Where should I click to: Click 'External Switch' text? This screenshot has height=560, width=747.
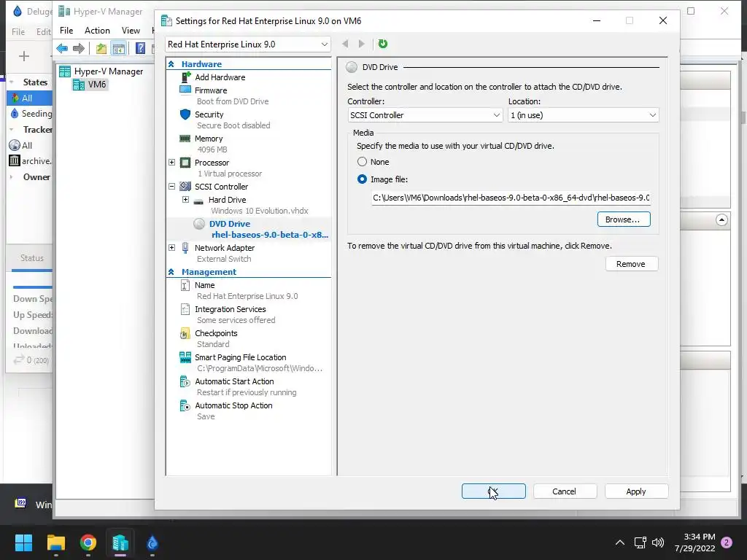224,259
